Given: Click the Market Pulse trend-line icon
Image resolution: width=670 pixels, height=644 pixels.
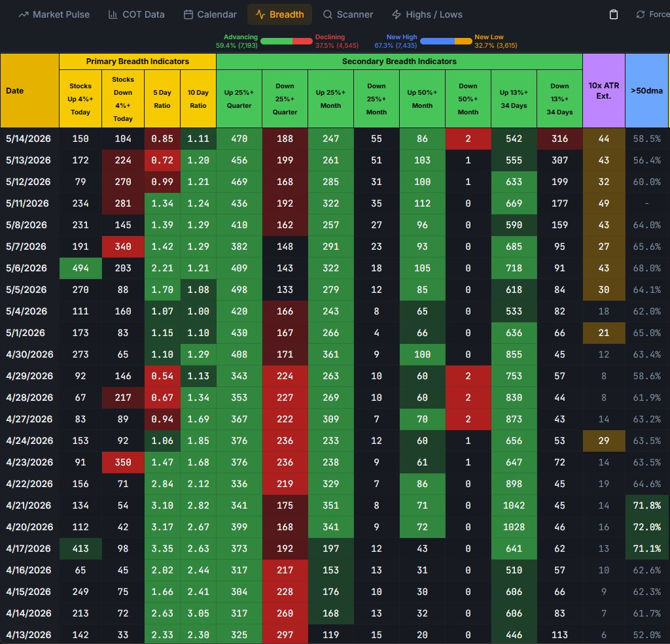Looking at the screenshot, I should [24, 14].
